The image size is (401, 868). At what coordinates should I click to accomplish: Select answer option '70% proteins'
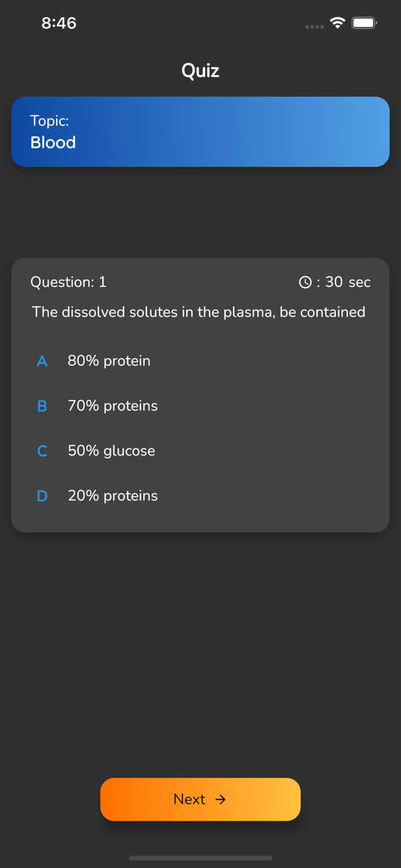click(x=112, y=406)
